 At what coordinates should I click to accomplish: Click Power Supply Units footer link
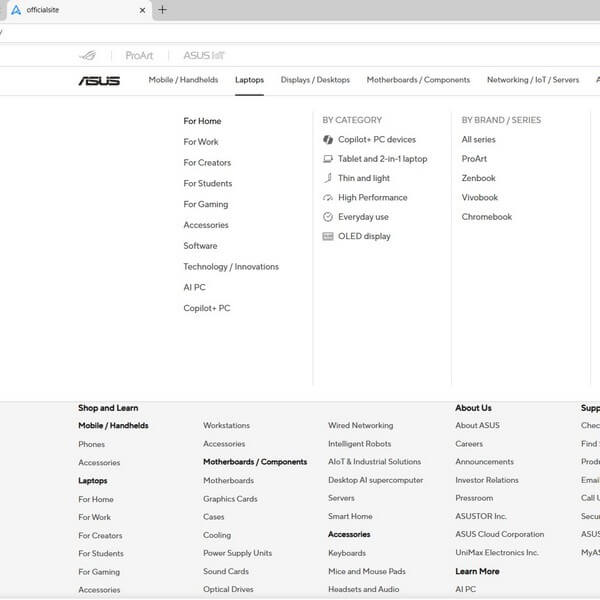238,553
